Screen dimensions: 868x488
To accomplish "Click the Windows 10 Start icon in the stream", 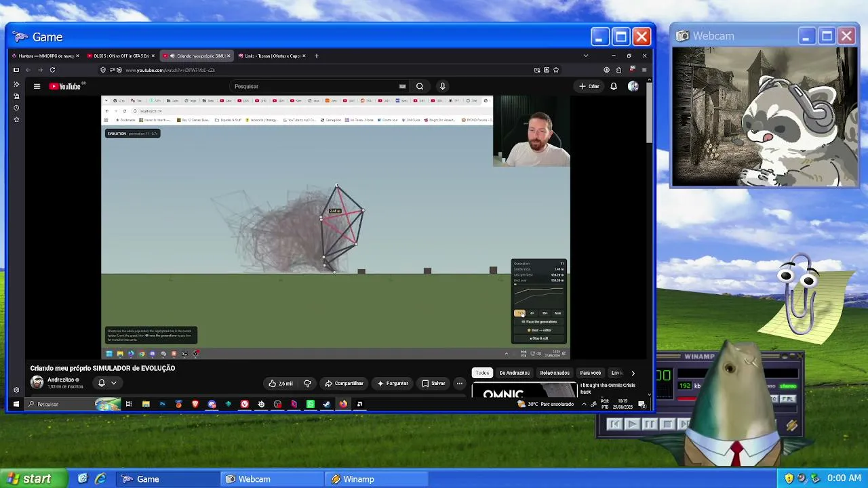I will 16,404.
